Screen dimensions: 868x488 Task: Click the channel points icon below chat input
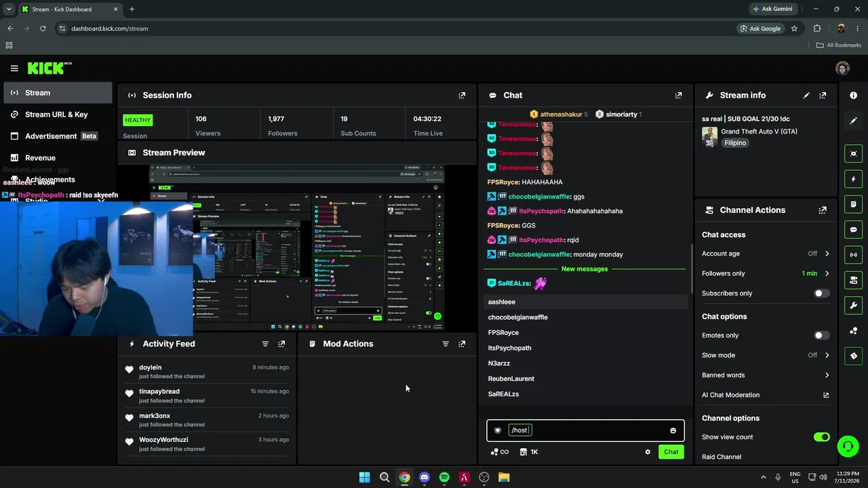click(x=500, y=452)
